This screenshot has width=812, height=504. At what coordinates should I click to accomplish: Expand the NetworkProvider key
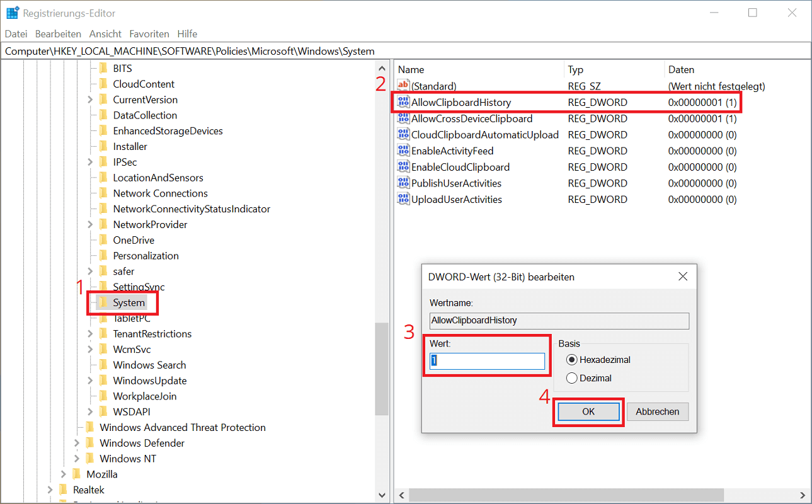[x=89, y=224]
